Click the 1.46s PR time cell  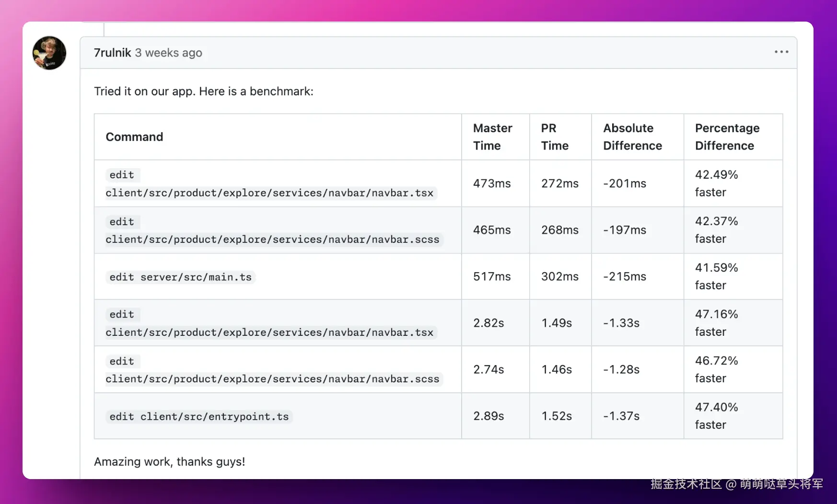[x=556, y=369]
